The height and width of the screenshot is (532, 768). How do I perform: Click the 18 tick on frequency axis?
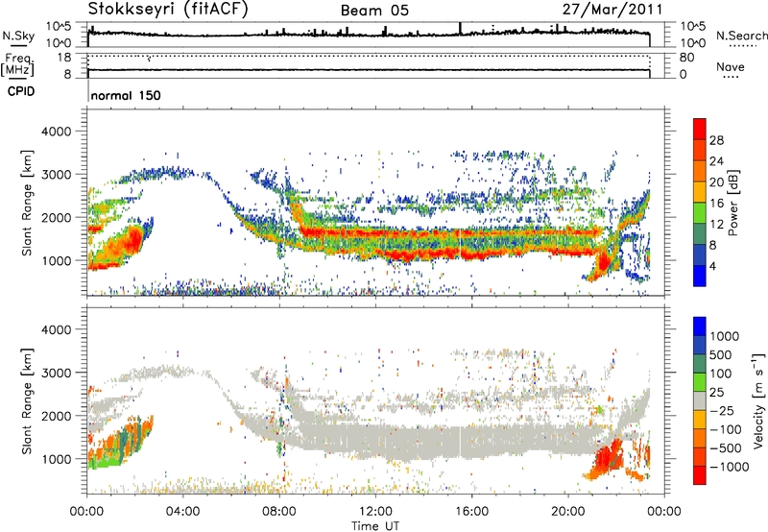(64, 58)
